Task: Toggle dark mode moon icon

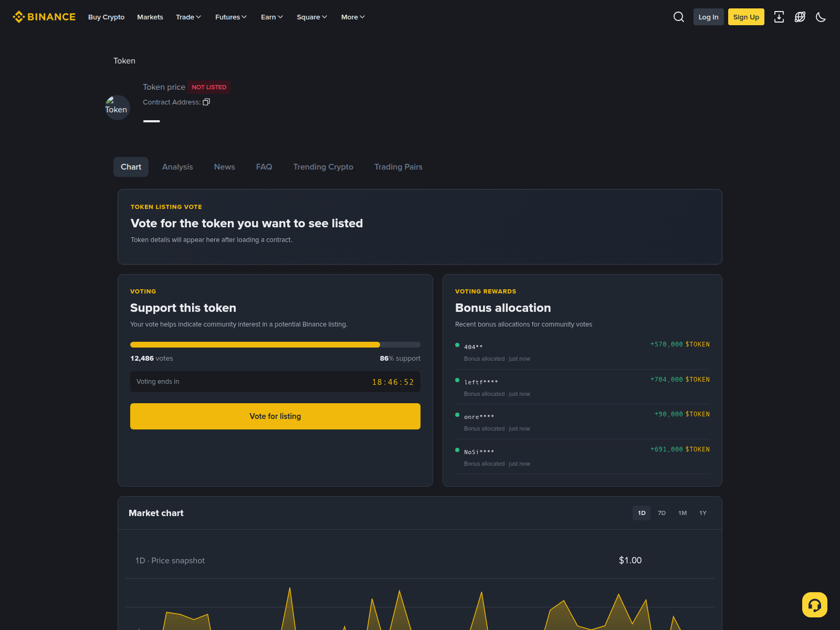Action: tap(821, 17)
